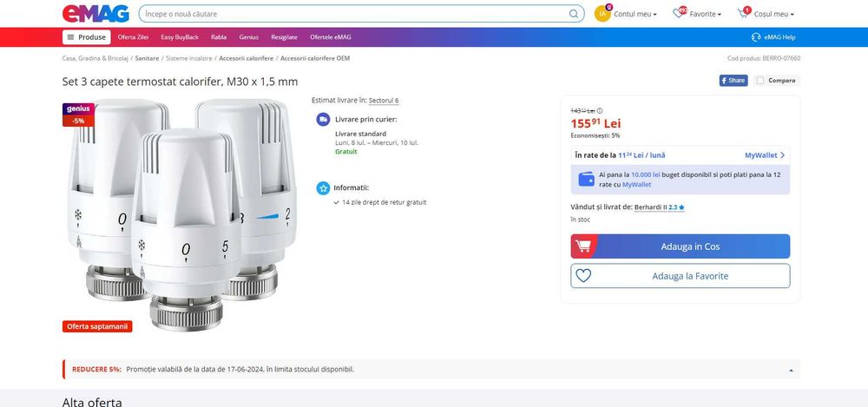This screenshot has width=868, height=407.
Task: Share product via Facebook Share button
Action: [733, 81]
